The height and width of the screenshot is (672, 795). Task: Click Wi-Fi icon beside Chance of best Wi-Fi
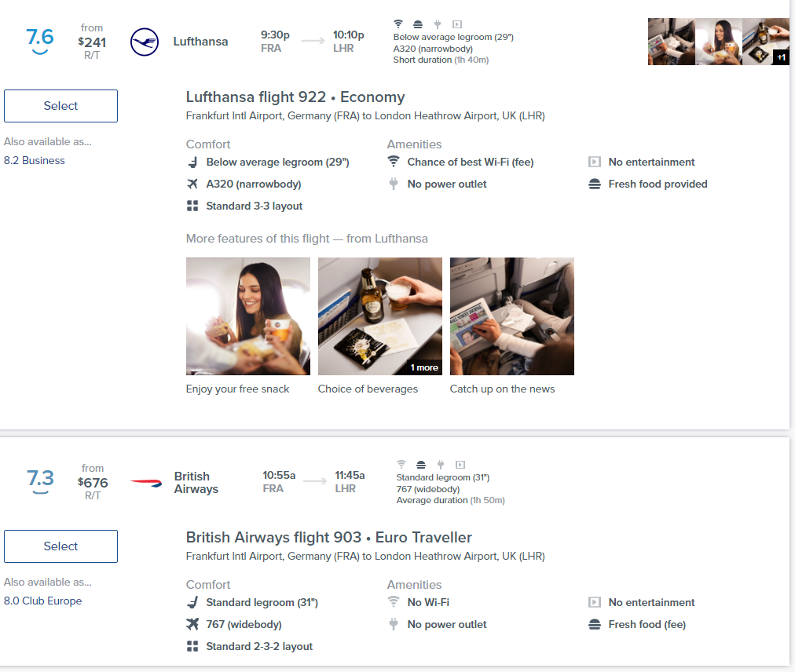(x=394, y=162)
